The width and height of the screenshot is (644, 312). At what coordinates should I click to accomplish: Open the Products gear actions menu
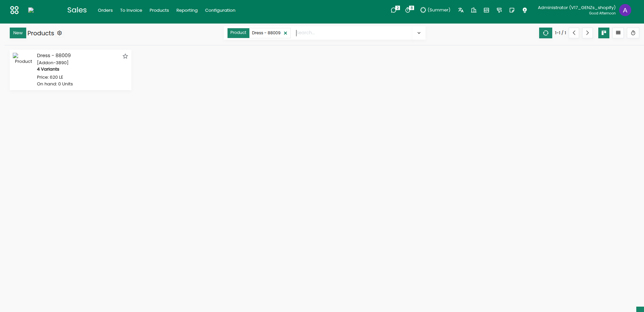(59, 33)
